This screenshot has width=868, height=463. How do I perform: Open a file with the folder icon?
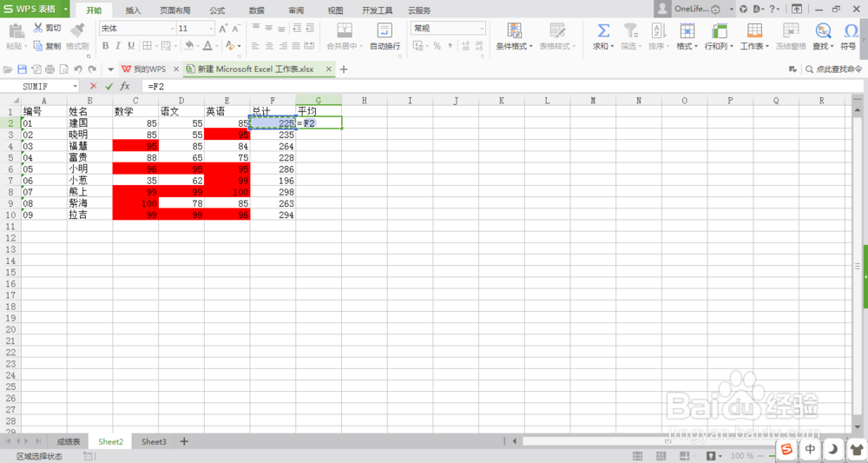(8, 69)
